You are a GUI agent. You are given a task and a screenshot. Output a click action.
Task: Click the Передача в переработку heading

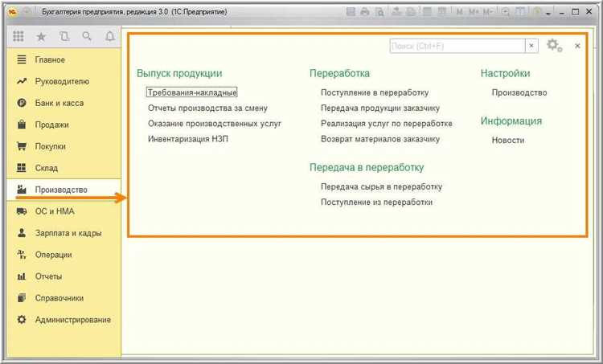[x=367, y=167]
